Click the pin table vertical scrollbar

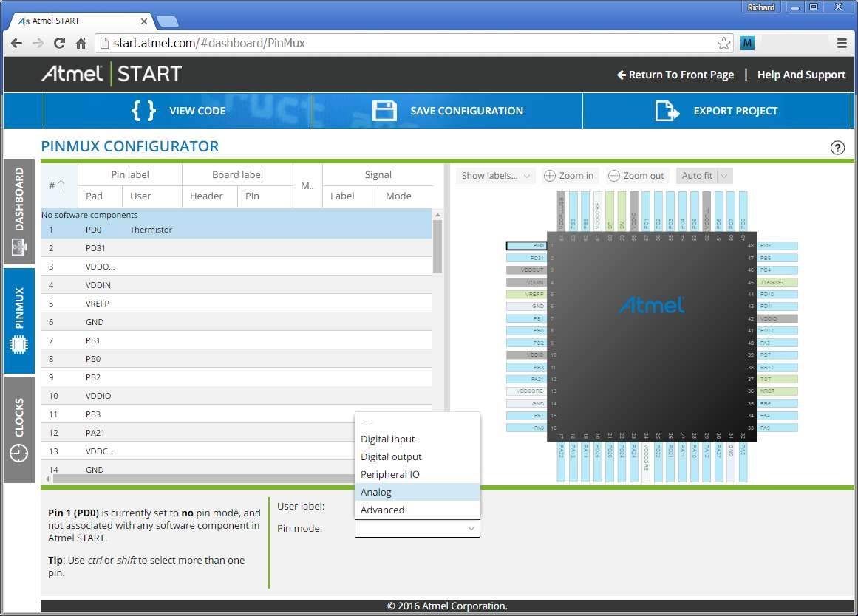click(x=437, y=246)
